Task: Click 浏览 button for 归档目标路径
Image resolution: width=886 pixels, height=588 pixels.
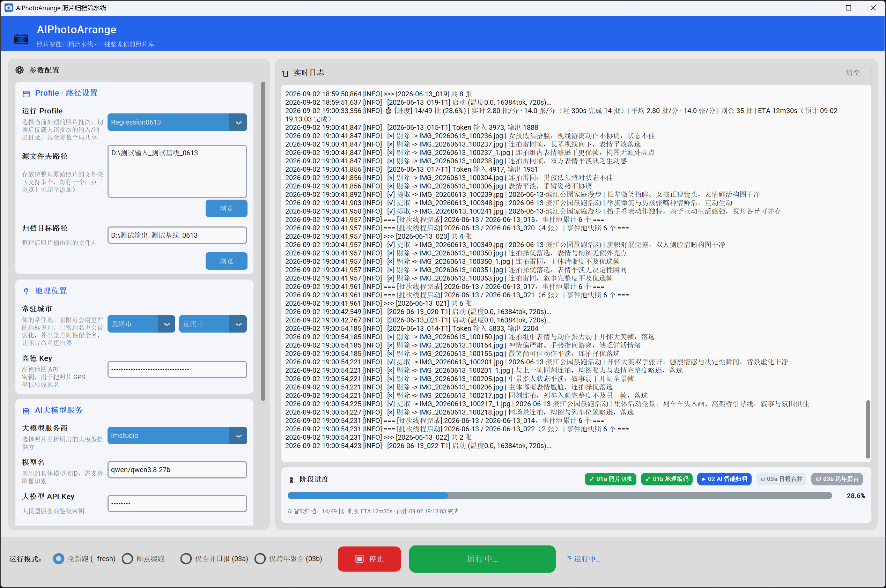Action: click(x=227, y=261)
